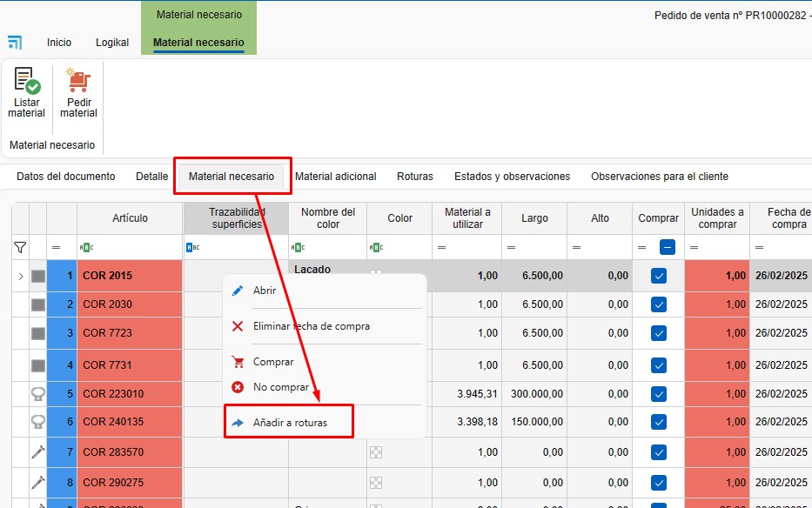This screenshot has height=508, width=812.
Task: Uncheck Comprar for COR 240135
Action: coord(659,422)
